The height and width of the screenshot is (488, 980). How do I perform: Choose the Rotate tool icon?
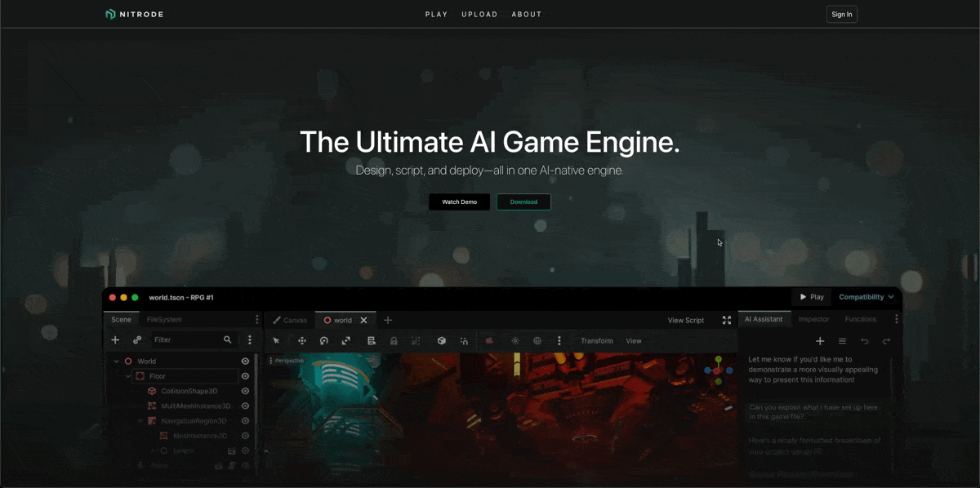(324, 341)
